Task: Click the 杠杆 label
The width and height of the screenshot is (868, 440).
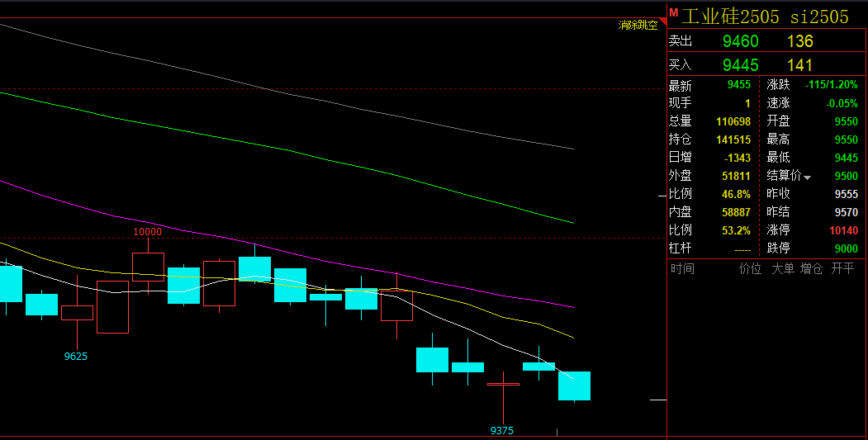Action: click(x=680, y=248)
